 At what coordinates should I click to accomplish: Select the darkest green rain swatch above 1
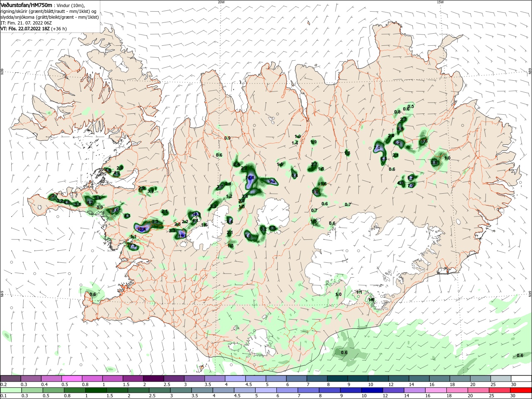(96, 390)
